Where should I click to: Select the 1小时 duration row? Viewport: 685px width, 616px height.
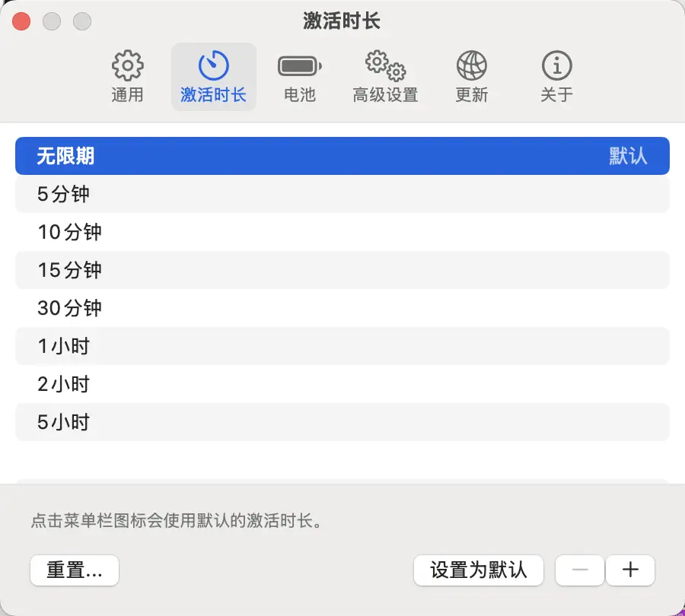point(342,346)
